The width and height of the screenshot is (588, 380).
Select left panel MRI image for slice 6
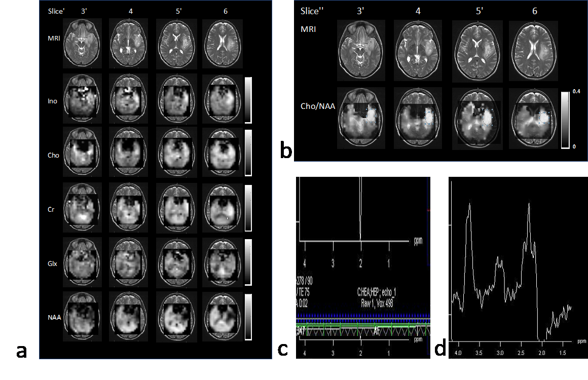click(223, 43)
